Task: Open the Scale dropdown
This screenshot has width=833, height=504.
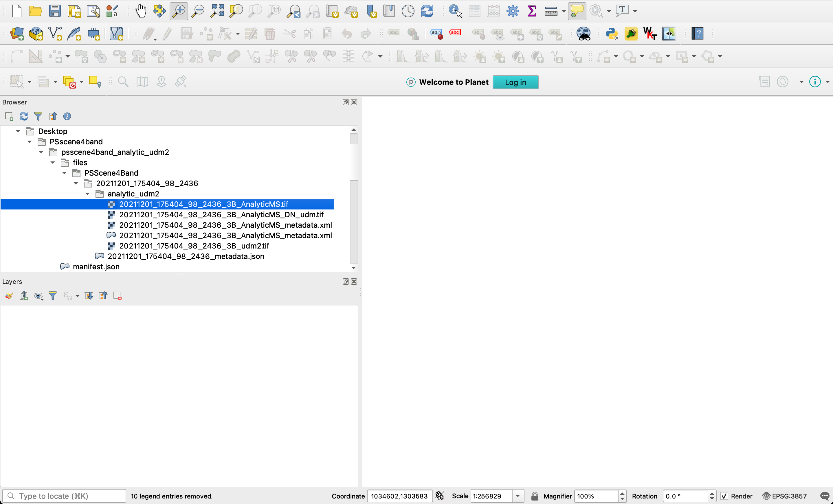Action: click(x=518, y=496)
